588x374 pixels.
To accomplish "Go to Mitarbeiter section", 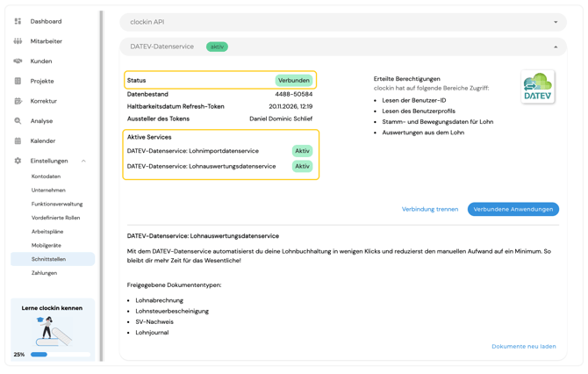I will pos(47,41).
